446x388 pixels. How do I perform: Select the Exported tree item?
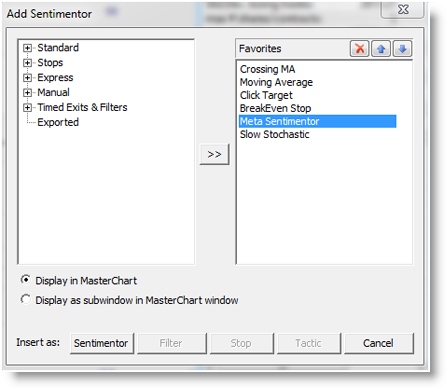click(x=58, y=122)
